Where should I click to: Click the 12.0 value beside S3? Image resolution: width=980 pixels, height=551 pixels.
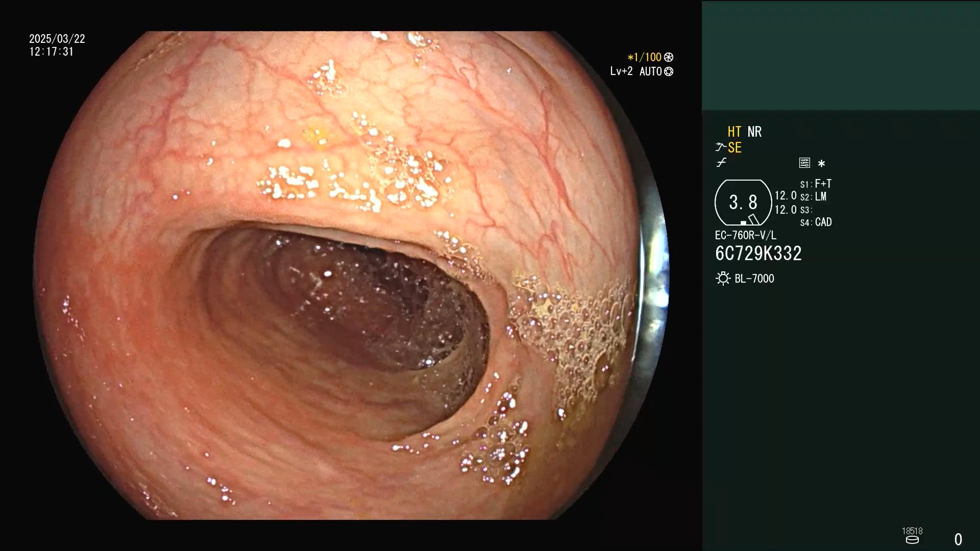pyautogui.click(x=786, y=210)
